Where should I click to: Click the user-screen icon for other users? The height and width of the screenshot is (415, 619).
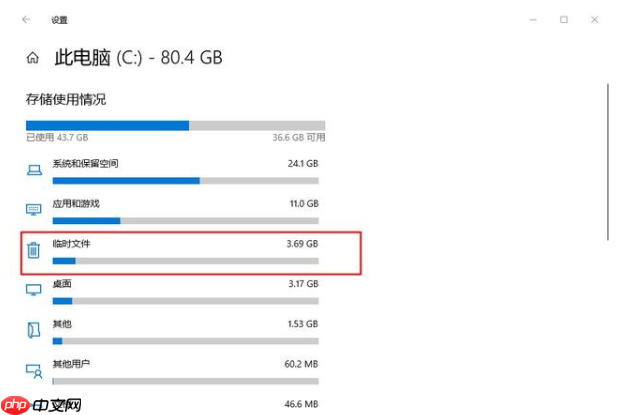[x=34, y=371]
